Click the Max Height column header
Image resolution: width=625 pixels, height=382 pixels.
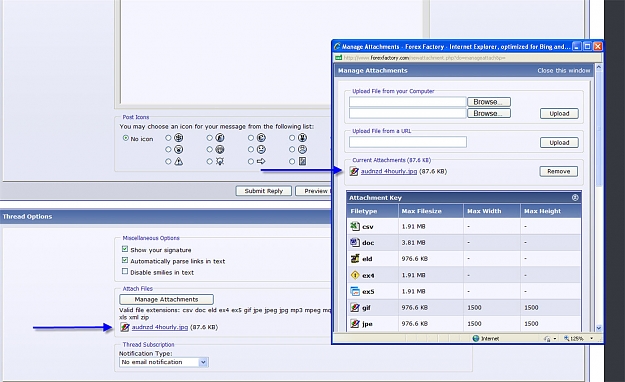point(550,211)
